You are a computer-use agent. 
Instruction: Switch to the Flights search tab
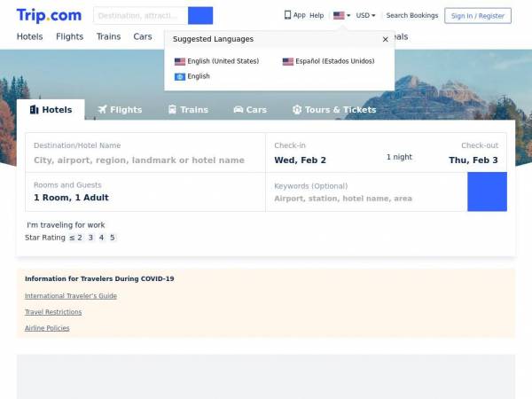tap(120, 110)
